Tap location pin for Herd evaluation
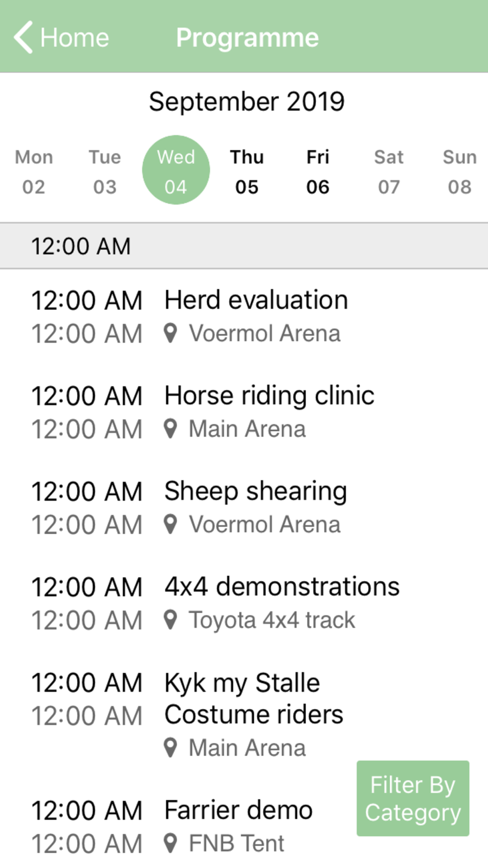Viewport: 488px width, 868px height. click(x=170, y=333)
